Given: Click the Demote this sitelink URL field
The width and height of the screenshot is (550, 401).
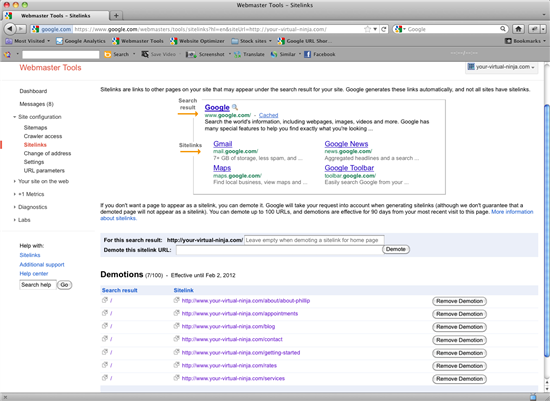Looking at the screenshot, I should [279, 250].
